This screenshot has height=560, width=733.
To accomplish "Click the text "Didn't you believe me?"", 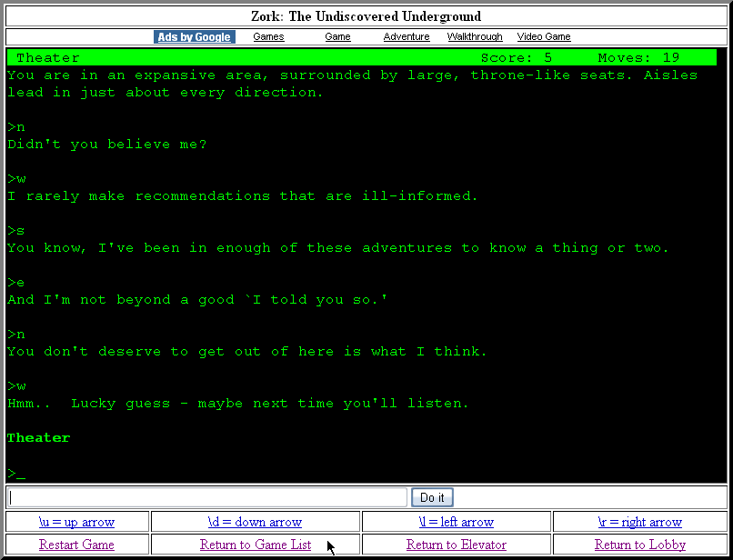I will (107, 145).
